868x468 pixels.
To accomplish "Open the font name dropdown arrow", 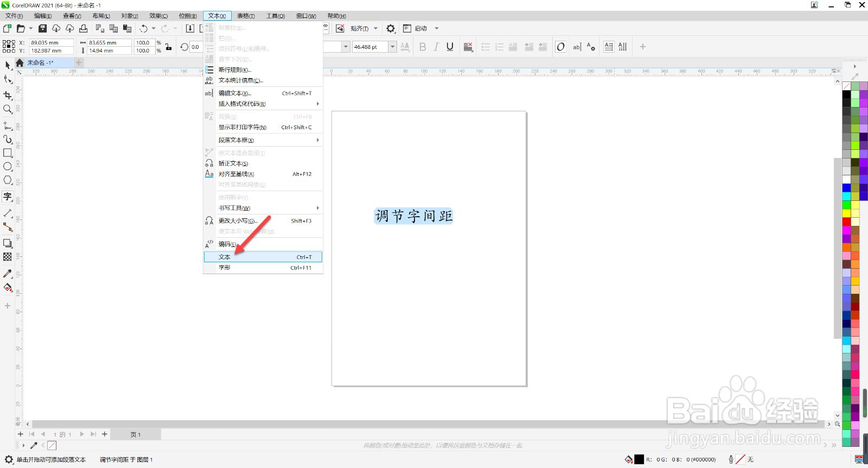I will (346, 47).
